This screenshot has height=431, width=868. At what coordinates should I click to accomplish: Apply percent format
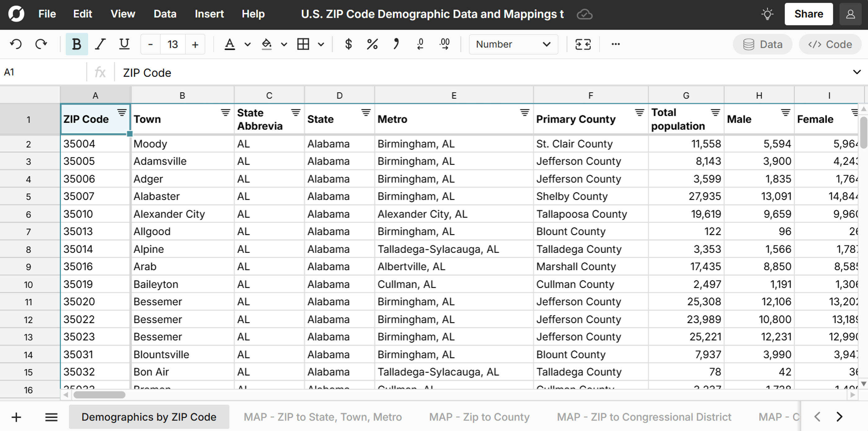(x=372, y=44)
